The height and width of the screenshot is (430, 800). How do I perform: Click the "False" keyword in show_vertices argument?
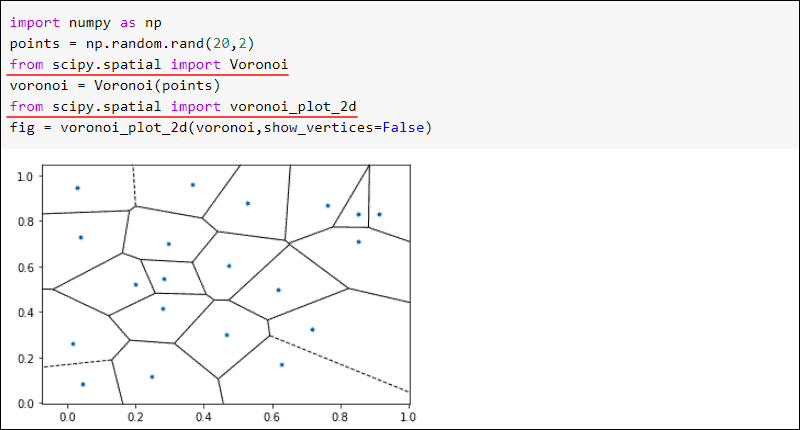tap(403, 128)
